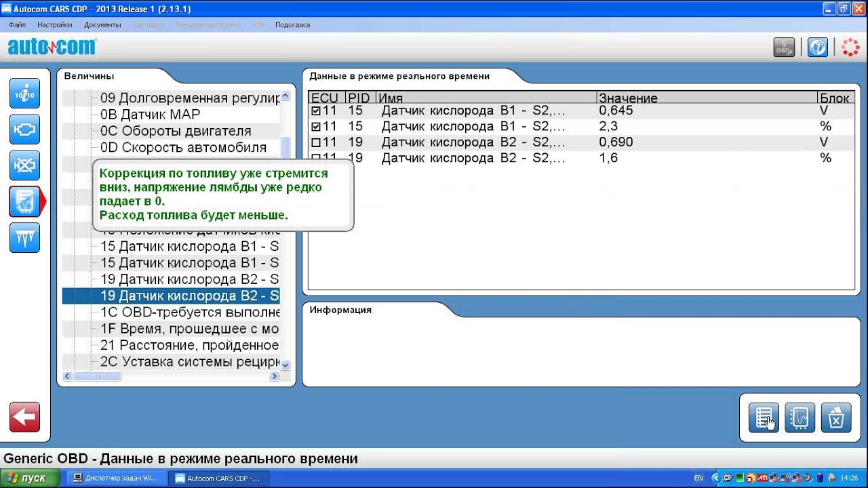Image resolution: width=868 pixels, height=488 pixels.
Task: Click the horizontal scrollbar left arrow
Action: pos(67,376)
